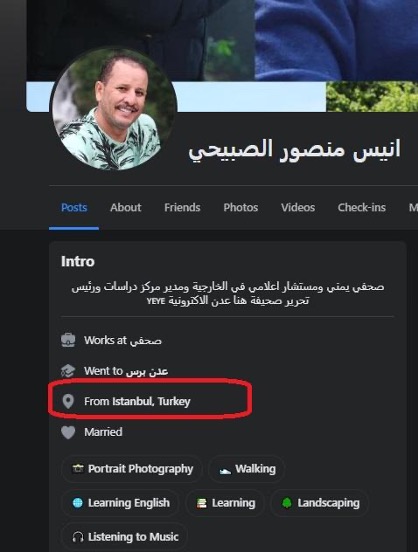Open the Portrait Photography hobby chip
418x552 pixels.
pos(132,469)
